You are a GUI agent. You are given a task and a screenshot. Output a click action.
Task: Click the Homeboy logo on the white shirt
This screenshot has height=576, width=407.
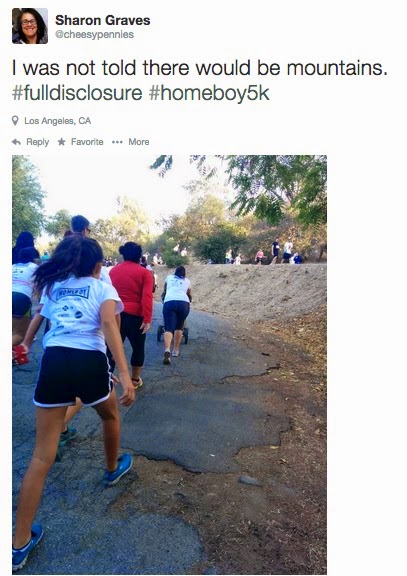[x=73, y=293]
